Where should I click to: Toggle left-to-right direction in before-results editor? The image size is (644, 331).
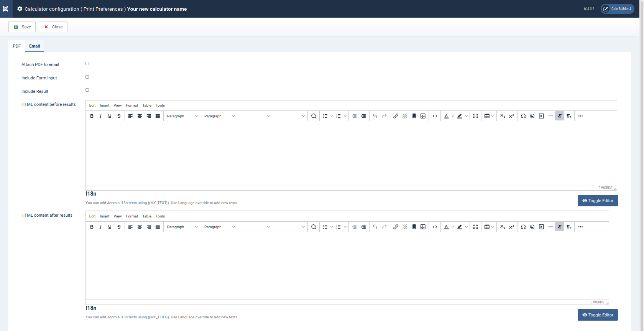pyautogui.click(x=560, y=116)
